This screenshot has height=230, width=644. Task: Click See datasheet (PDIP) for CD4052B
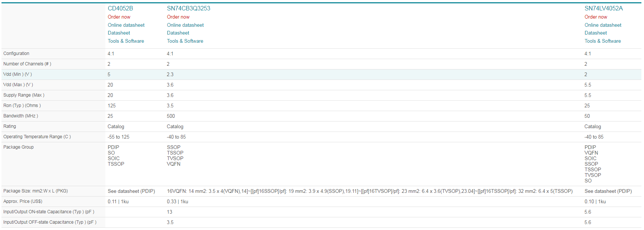coord(131,191)
